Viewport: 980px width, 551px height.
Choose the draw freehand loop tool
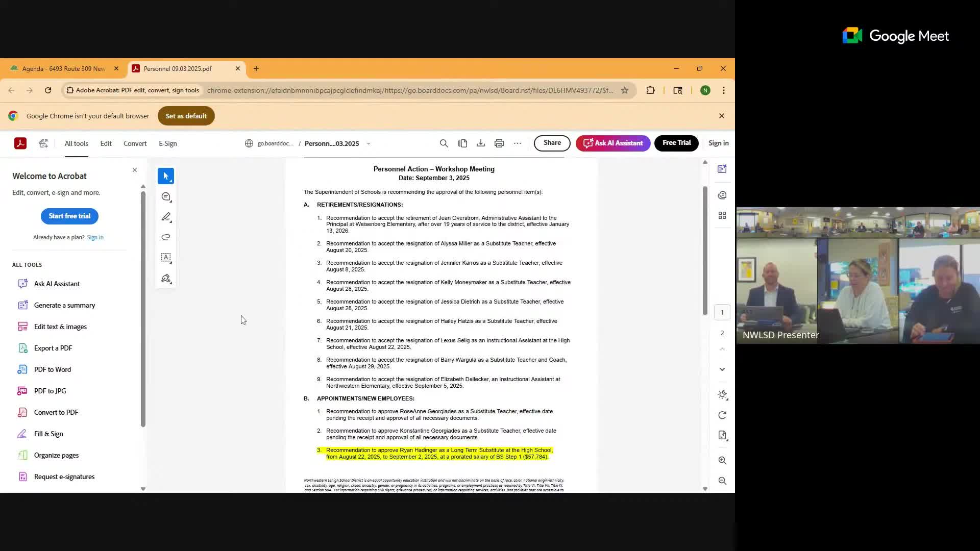(x=166, y=237)
